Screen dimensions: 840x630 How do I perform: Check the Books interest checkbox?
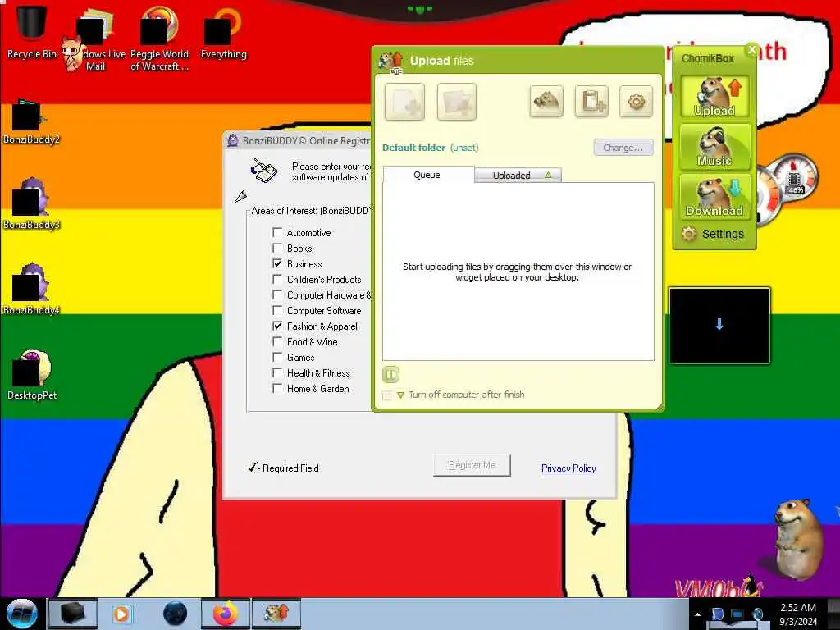pos(277,248)
